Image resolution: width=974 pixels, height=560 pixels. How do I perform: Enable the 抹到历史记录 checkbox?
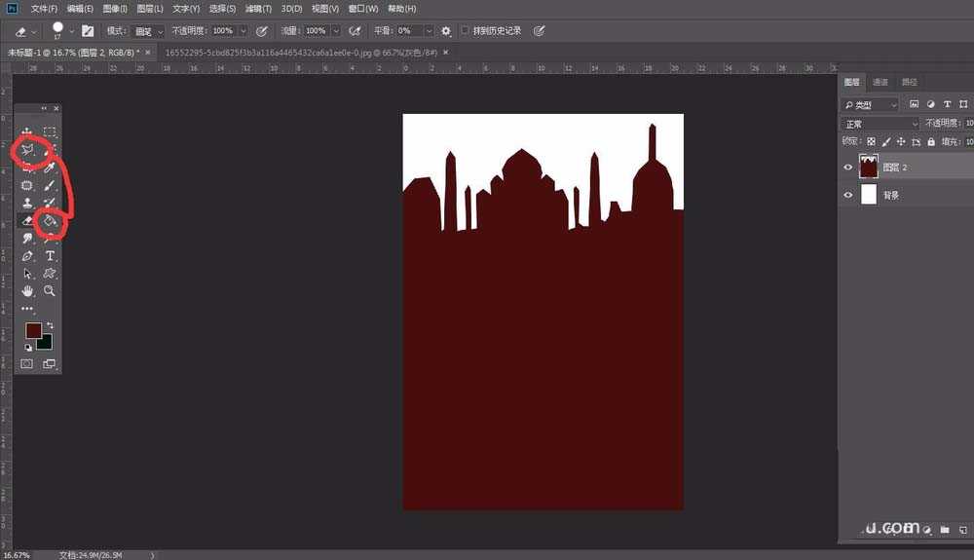pyautogui.click(x=465, y=31)
